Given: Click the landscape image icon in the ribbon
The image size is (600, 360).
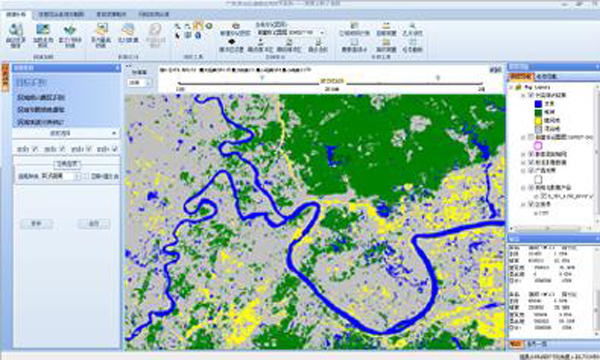Looking at the screenshot, I should (x=43, y=29).
